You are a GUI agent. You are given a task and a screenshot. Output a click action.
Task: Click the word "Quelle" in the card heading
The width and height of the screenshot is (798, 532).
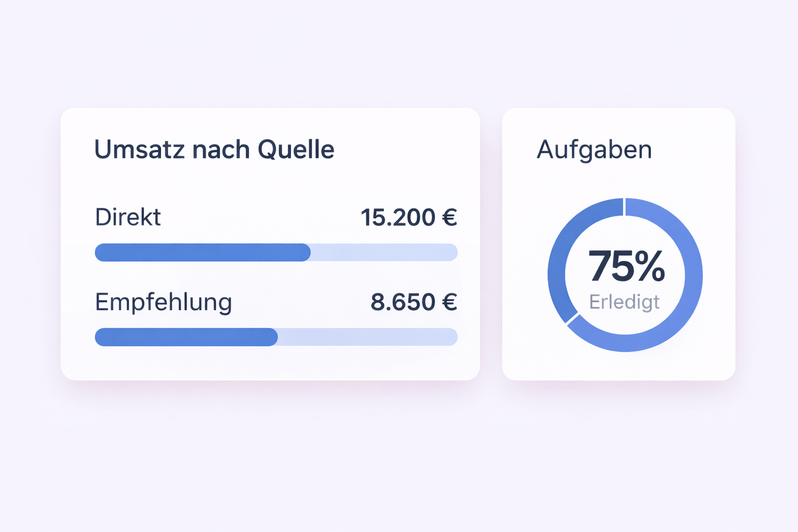[296, 150]
